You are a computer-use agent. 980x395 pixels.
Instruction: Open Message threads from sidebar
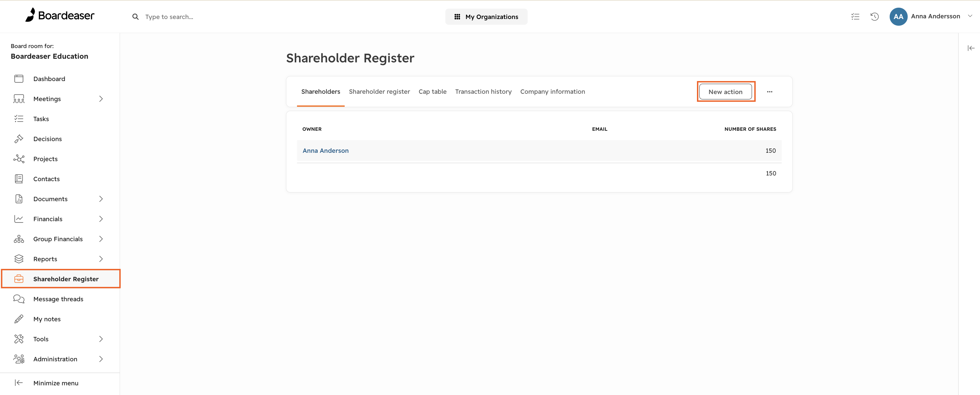pos(58,299)
